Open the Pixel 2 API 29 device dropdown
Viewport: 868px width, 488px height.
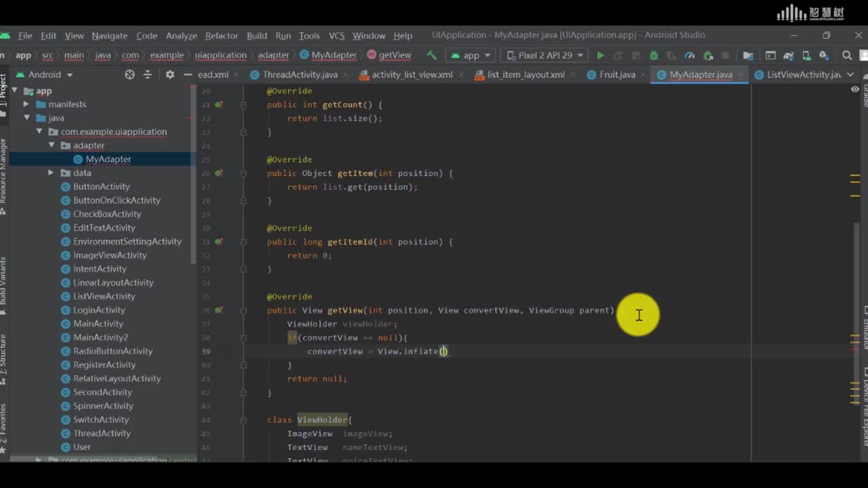point(543,55)
